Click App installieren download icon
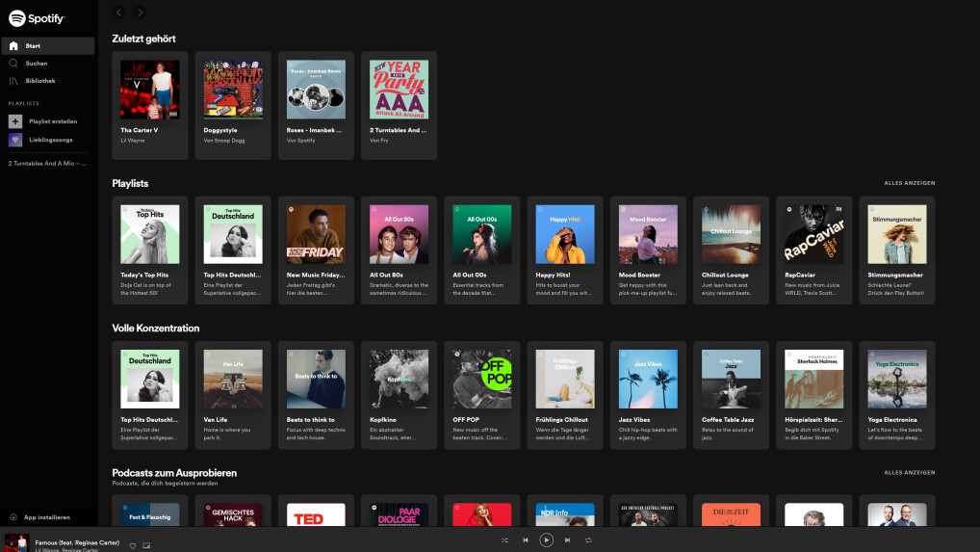This screenshot has width=980, height=552. click(13, 517)
